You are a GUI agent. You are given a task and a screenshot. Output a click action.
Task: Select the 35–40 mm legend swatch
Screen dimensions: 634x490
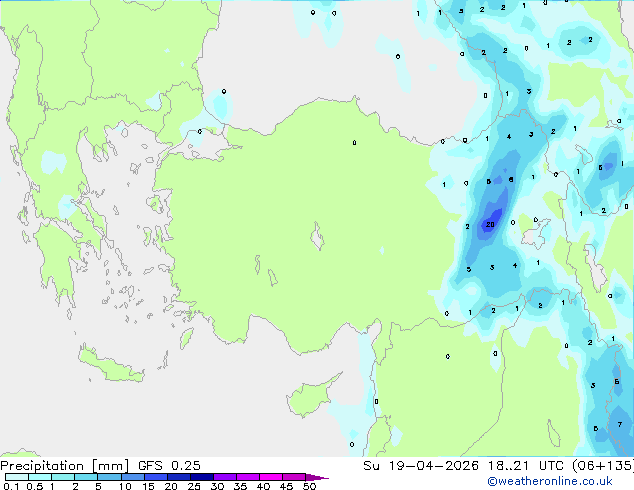(247, 477)
